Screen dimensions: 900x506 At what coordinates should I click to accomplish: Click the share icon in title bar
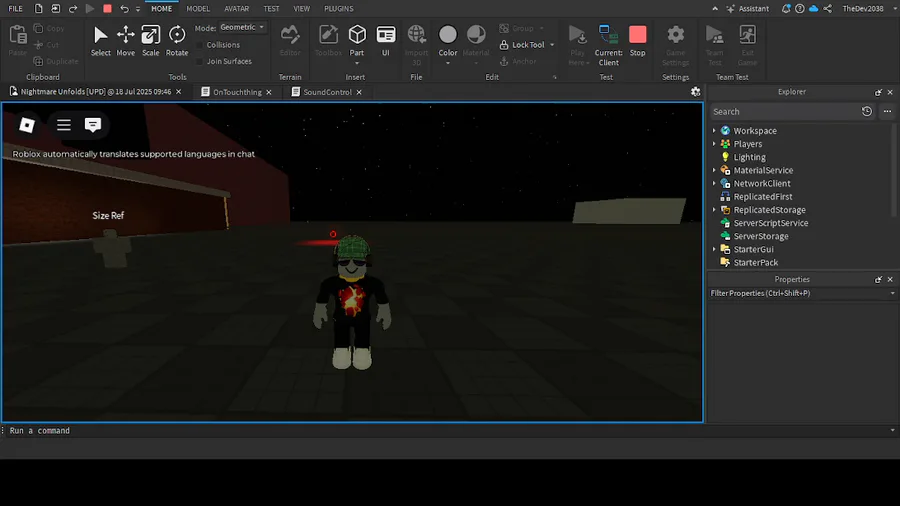(x=828, y=9)
